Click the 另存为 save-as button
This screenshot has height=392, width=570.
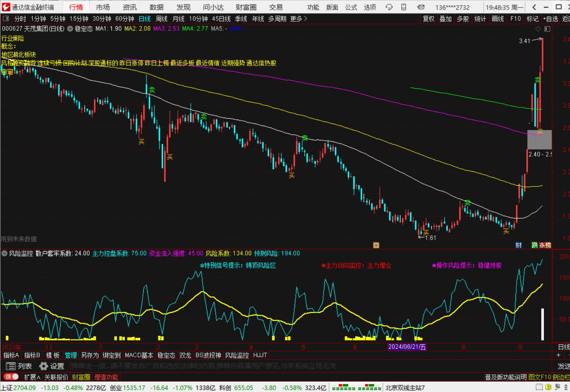90,355
